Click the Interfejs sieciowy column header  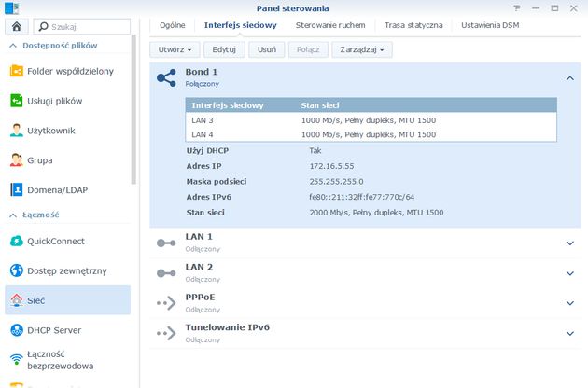(x=228, y=105)
